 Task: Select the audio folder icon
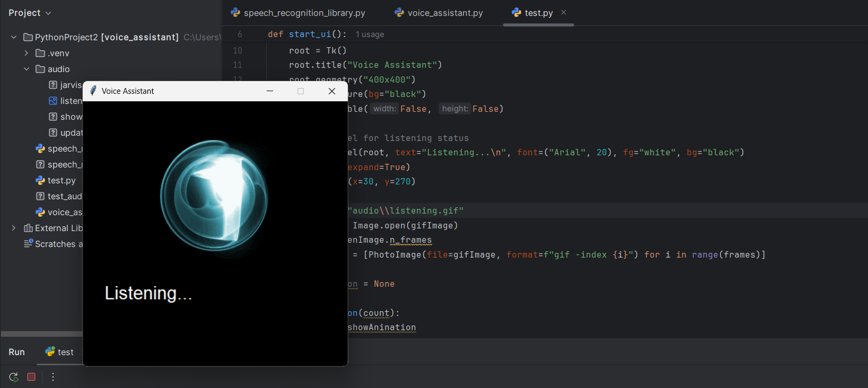[40, 69]
